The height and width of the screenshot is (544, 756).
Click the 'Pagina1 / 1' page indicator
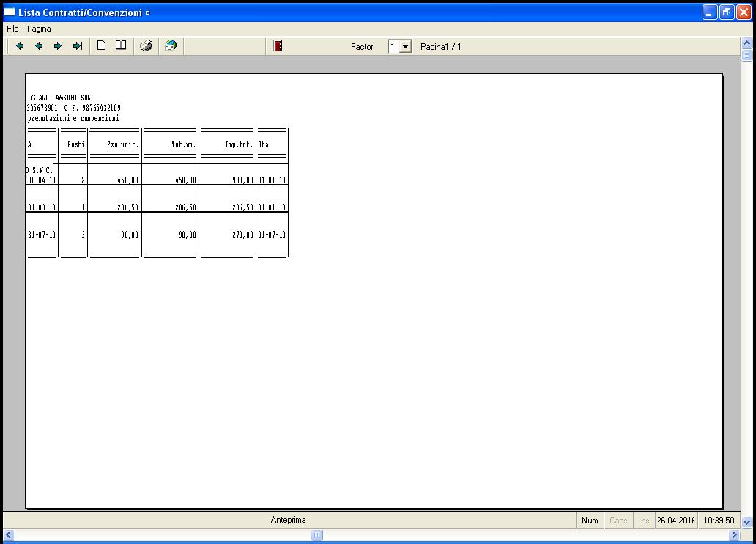[441, 47]
